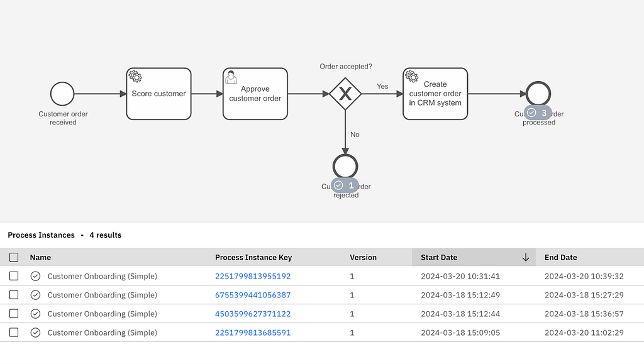Click end date 2024-03-18 15:36:57

(x=584, y=314)
